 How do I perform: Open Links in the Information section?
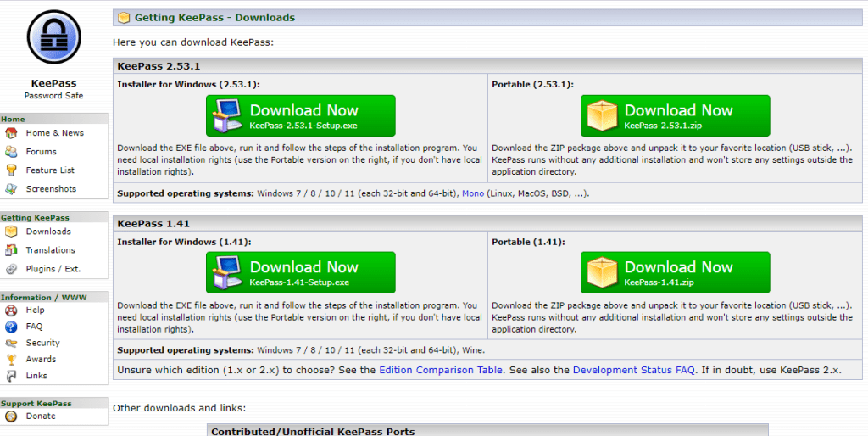(36, 376)
